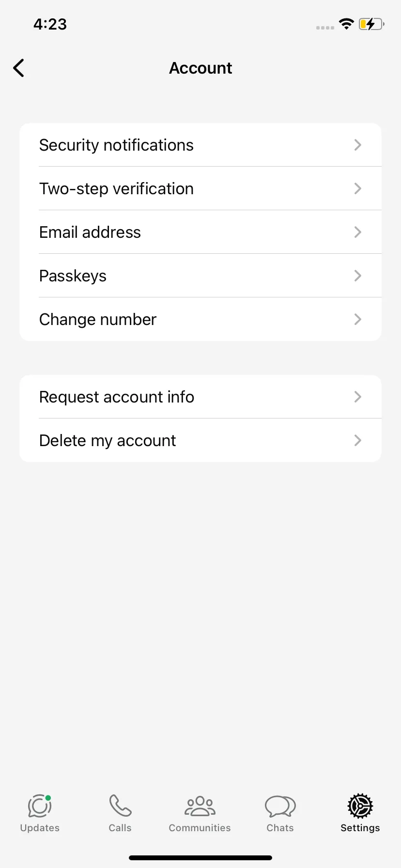Open the Communities people icon
The image size is (401, 868).
point(200,806)
